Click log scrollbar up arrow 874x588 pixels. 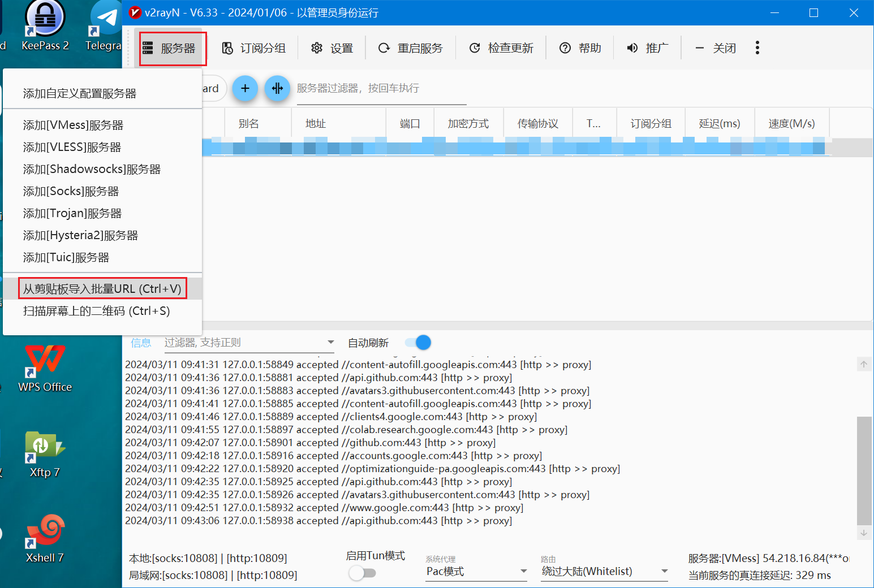coord(864,365)
